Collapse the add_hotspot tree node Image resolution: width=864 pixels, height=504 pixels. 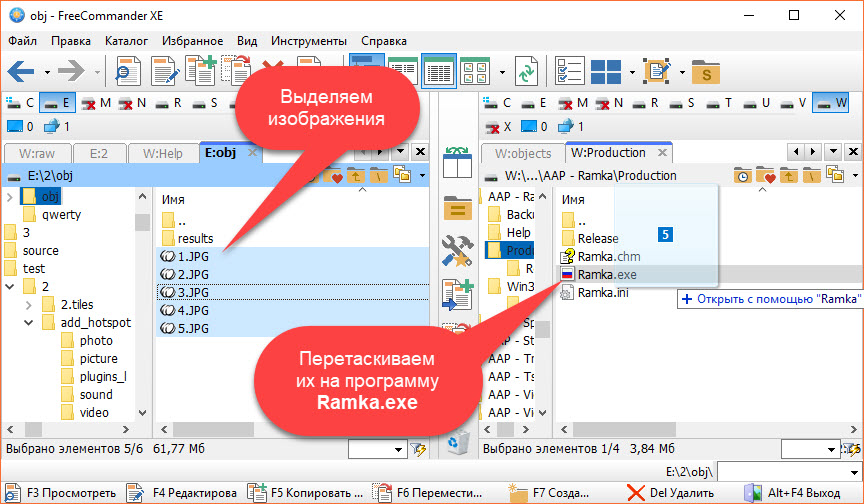(29, 323)
